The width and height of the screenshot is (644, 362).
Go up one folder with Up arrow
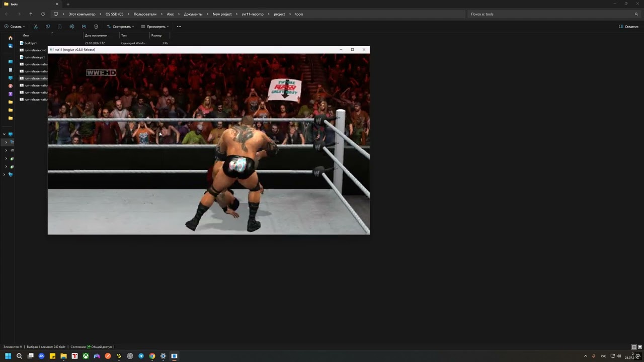pos(31,14)
